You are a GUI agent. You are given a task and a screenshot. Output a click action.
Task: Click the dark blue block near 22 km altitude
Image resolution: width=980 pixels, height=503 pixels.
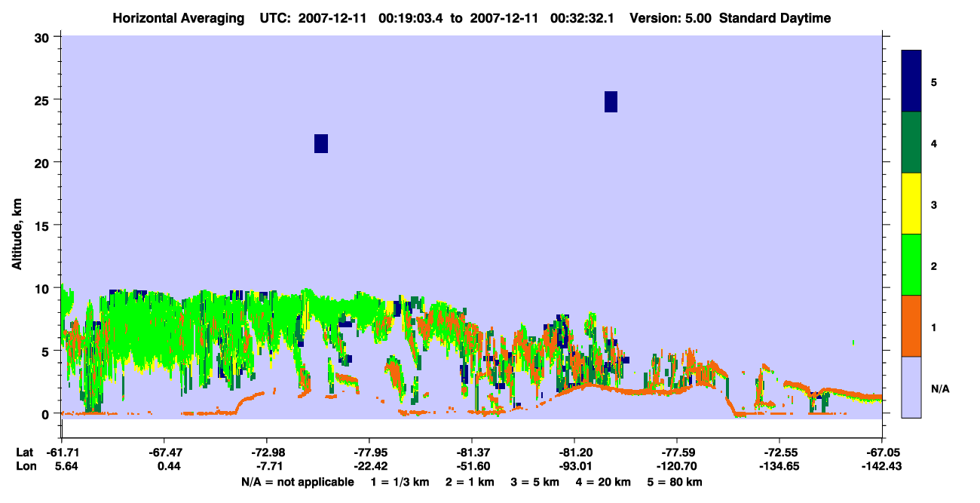pyautogui.click(x=321, y=143)
